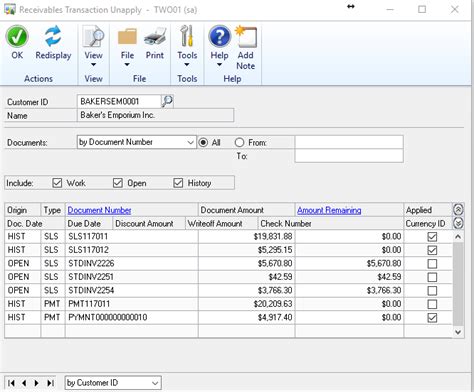Click the Customer ID lookup magnifier

(167, 101)
